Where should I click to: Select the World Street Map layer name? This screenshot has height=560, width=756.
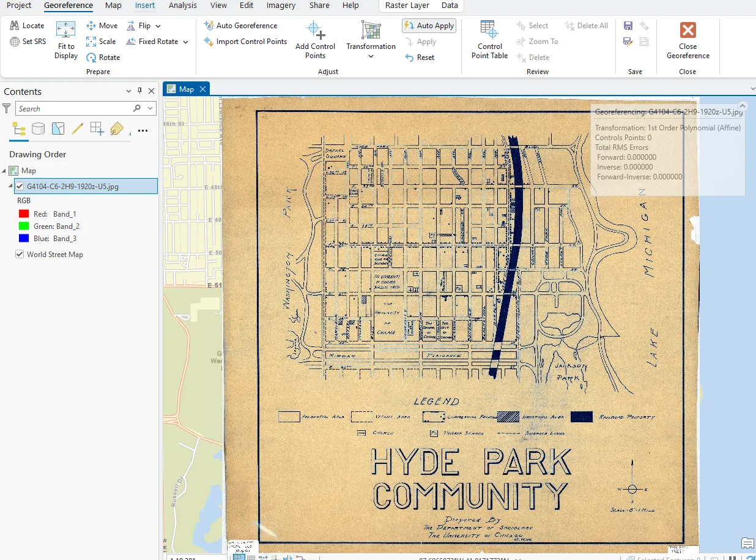(x=55, y=254)
